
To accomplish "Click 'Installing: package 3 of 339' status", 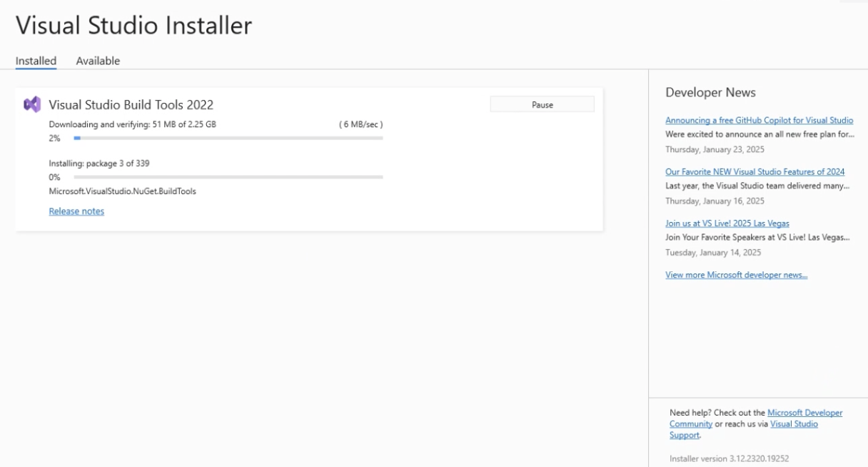I will [99, 164].
